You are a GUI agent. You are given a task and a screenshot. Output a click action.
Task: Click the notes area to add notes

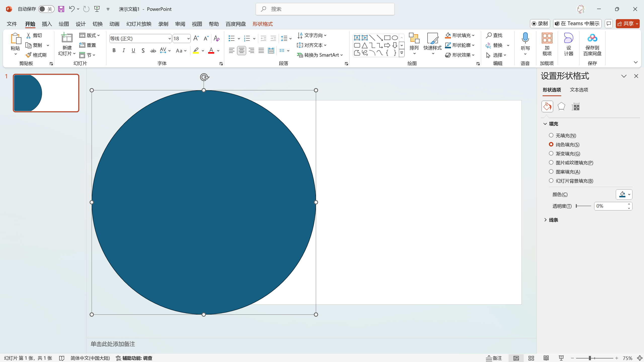coord(311,344)
